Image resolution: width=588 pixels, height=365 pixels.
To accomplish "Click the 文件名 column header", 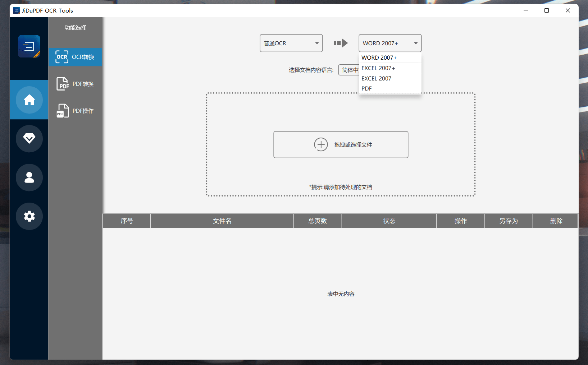I will coord(222,221).
